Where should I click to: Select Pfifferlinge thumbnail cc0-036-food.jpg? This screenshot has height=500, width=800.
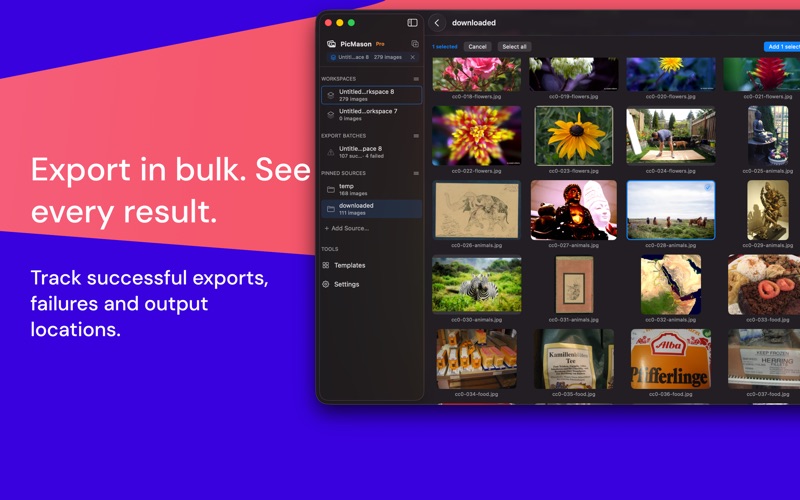pos(670,359)
